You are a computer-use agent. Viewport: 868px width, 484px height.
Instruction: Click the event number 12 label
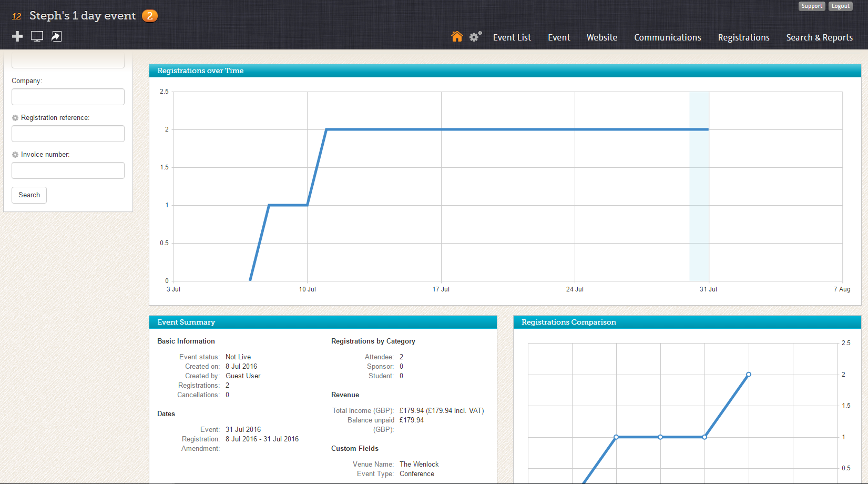[16, 16]
